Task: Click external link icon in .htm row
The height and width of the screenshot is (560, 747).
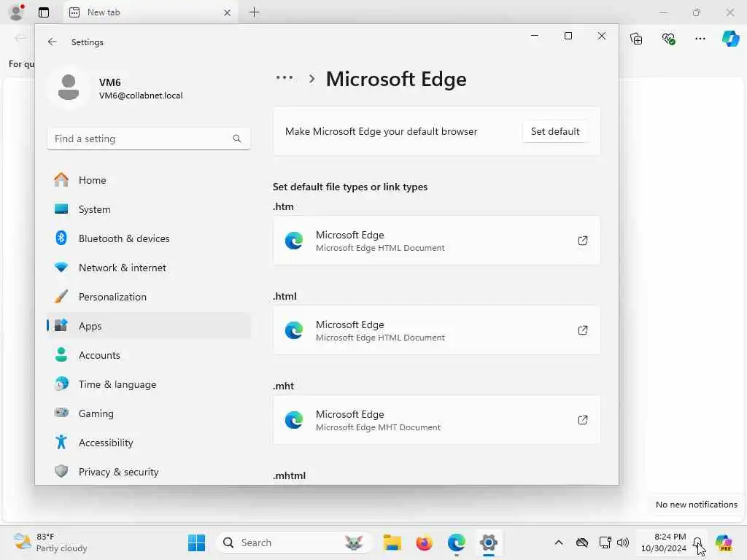Action: [582, 241]
